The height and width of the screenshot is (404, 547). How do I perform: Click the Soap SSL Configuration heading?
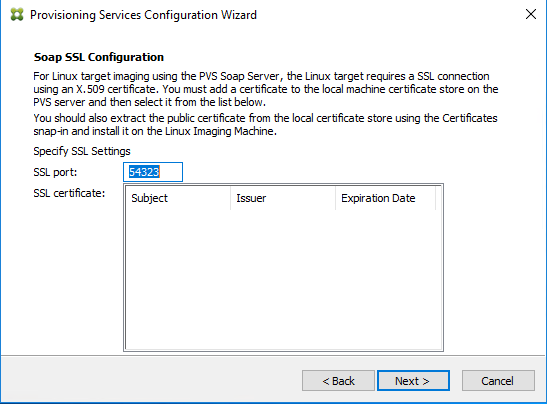tap(99, 57)
